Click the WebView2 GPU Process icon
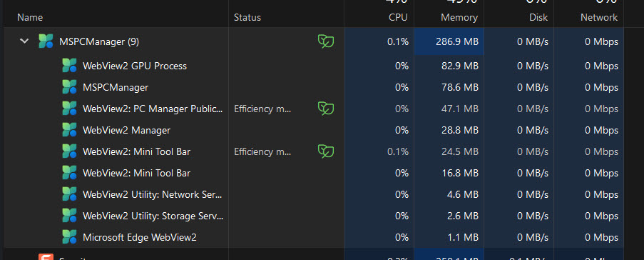 tap(69, 66)
